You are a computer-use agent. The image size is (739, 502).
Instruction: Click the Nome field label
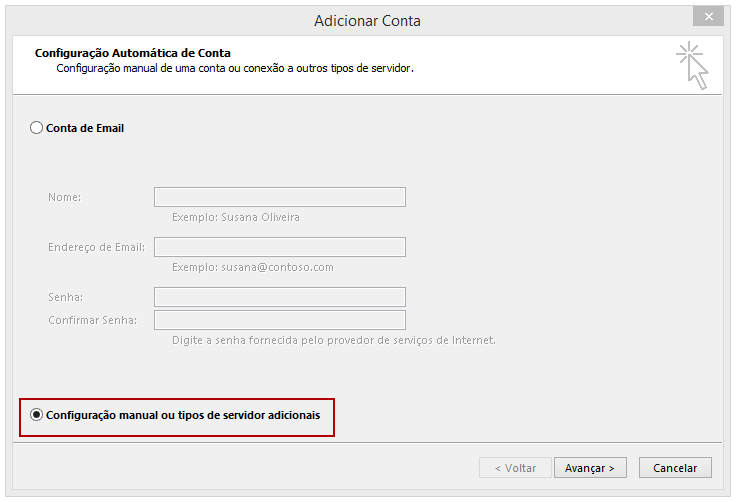[x=65, y=197]
